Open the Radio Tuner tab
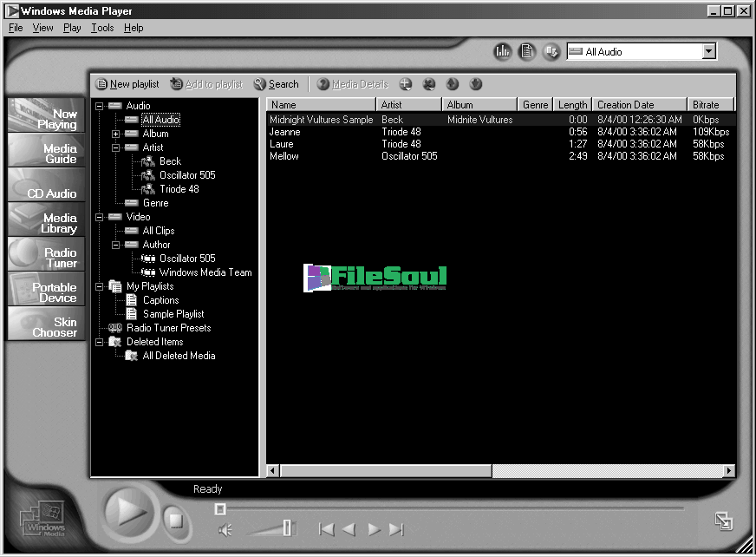756x557 pixels. click(46, 258)
